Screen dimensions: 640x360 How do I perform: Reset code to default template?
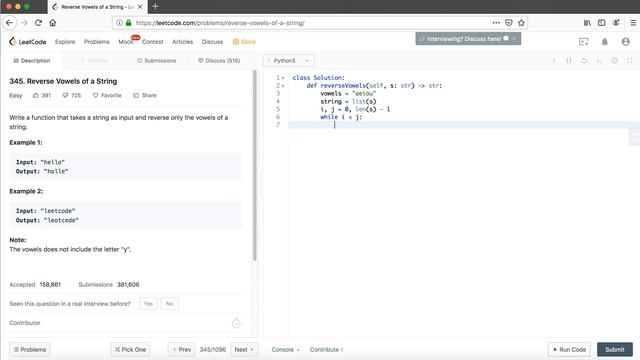coord(584,60)
